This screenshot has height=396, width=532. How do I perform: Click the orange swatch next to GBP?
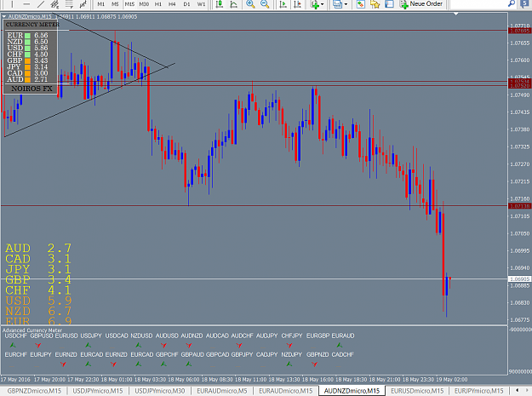tap(27, 60)
